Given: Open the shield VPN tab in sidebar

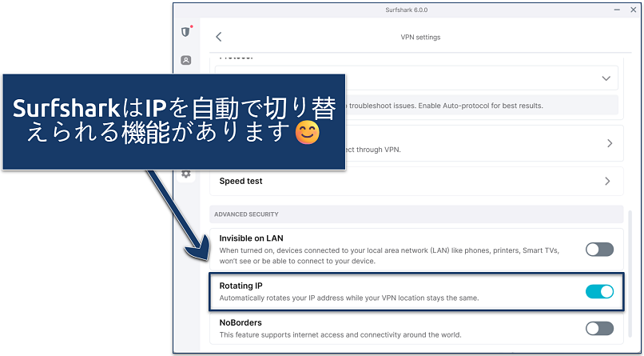Looking at the screenshot, I should [186, 32].
